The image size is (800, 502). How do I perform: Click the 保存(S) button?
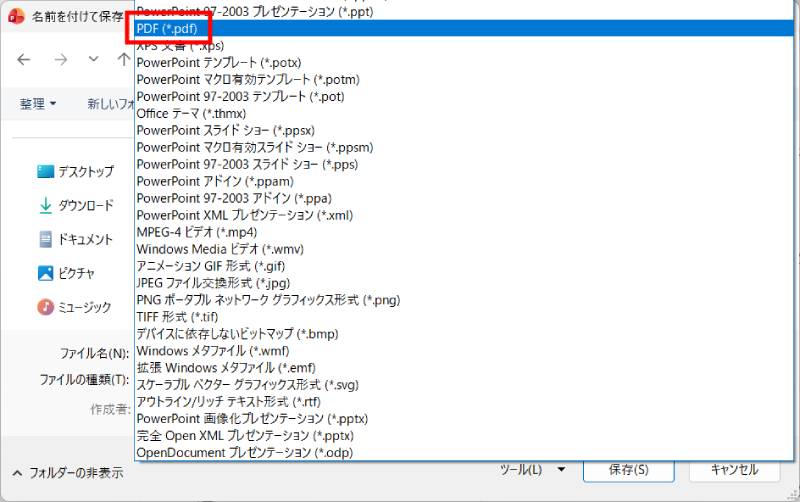click(629, 469)
